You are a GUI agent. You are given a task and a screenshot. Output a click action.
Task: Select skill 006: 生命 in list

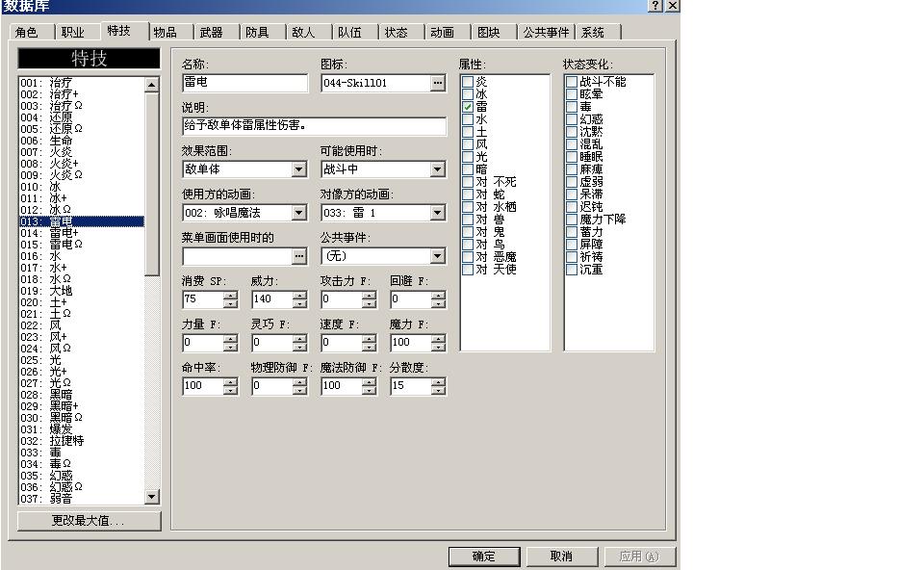coord(82,141)
